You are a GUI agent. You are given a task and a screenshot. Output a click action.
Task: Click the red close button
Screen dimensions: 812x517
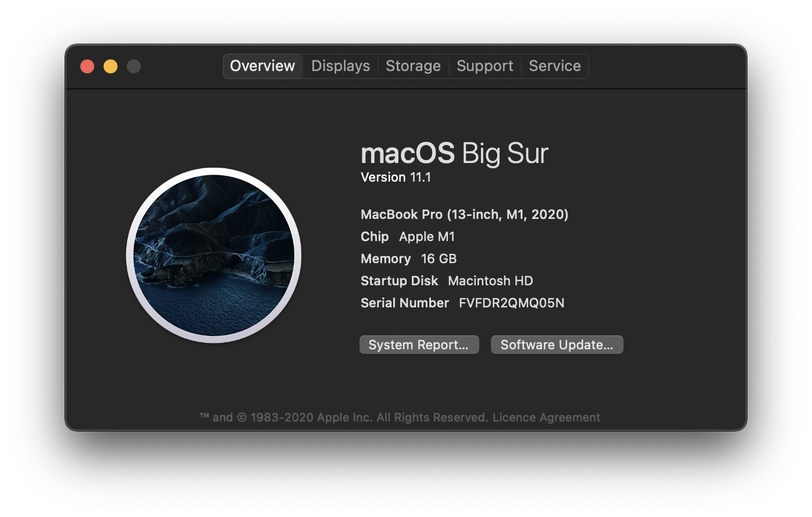coord(87,66)
